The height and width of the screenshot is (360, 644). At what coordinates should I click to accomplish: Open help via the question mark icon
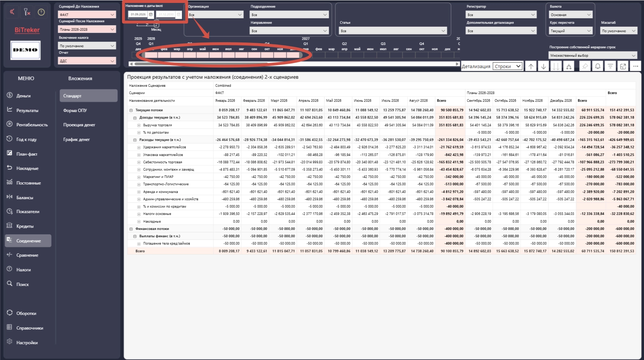tap(41, 12)
